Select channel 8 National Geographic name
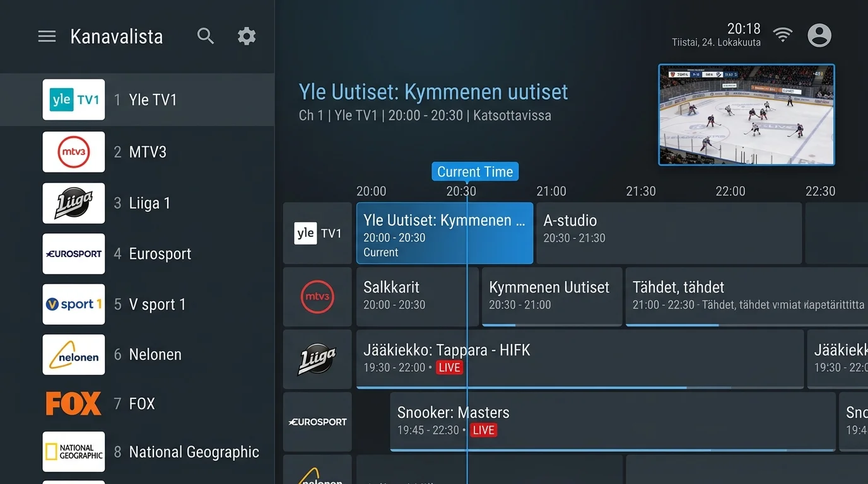868x484 pixels. tap(194, 452)
